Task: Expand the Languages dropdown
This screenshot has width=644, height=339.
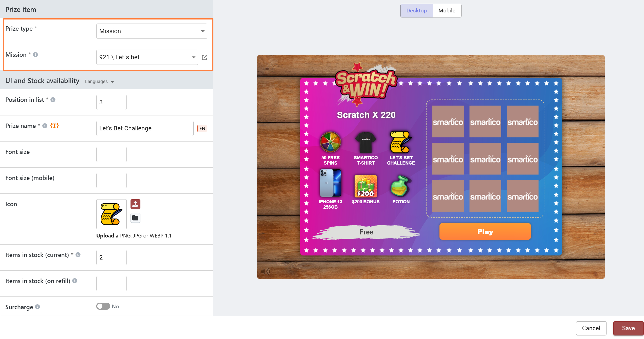Action: (x=100, y=82)
